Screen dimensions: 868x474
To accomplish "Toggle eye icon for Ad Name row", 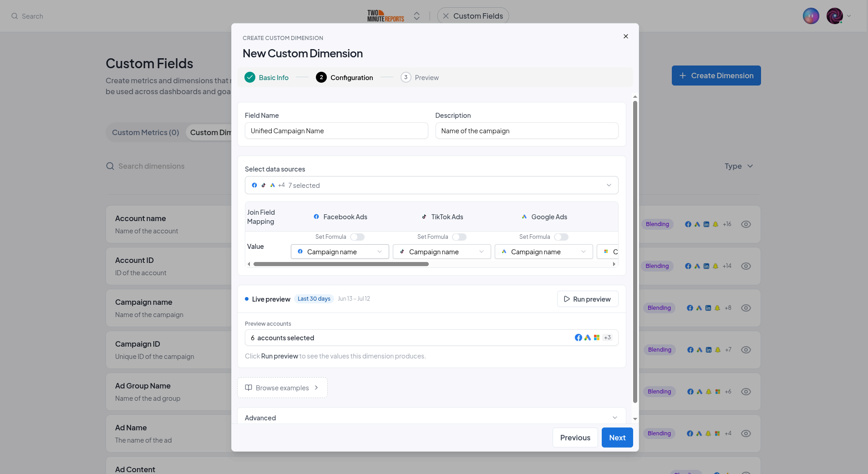I will coord(746,434).
